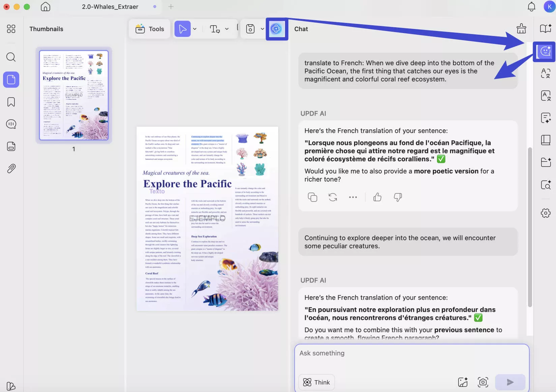Switch to the 2.0-Whales_Extraer tab

(110, 7)
